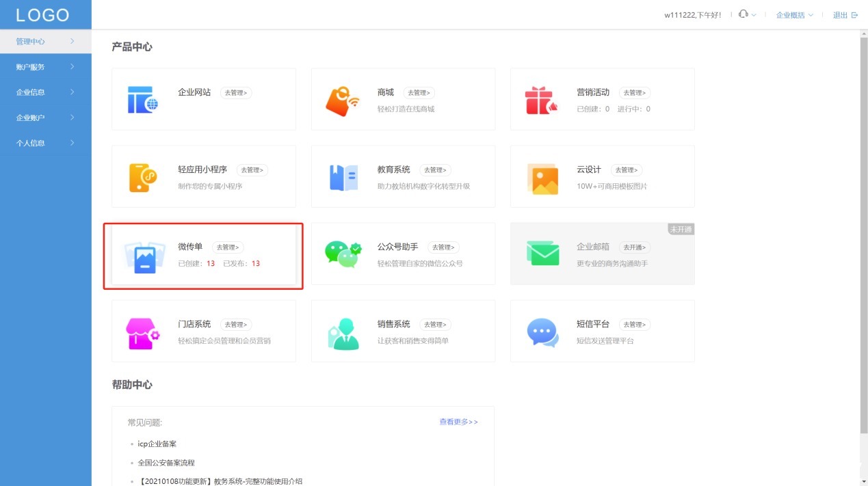Click the 公众号助手 WeChat assistant icon

click(343, 254)
